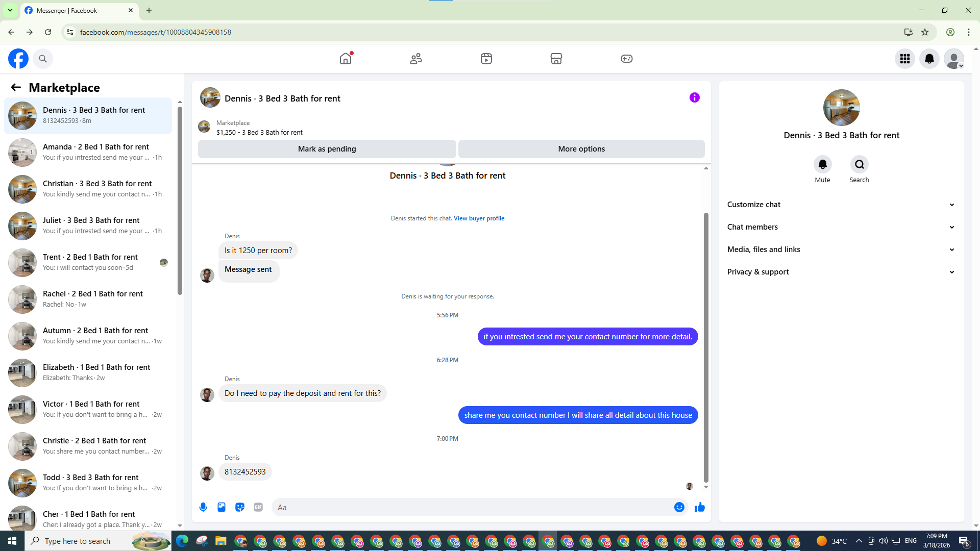Expand the Customize chat section
The width and height of the screenshot is (980, 551).
[841, 205]
